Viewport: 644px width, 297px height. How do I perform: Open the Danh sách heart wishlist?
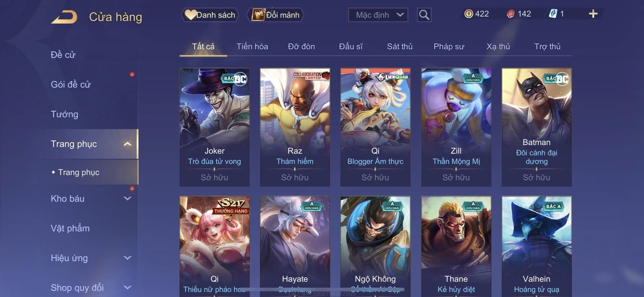click(x=210, y=15)
